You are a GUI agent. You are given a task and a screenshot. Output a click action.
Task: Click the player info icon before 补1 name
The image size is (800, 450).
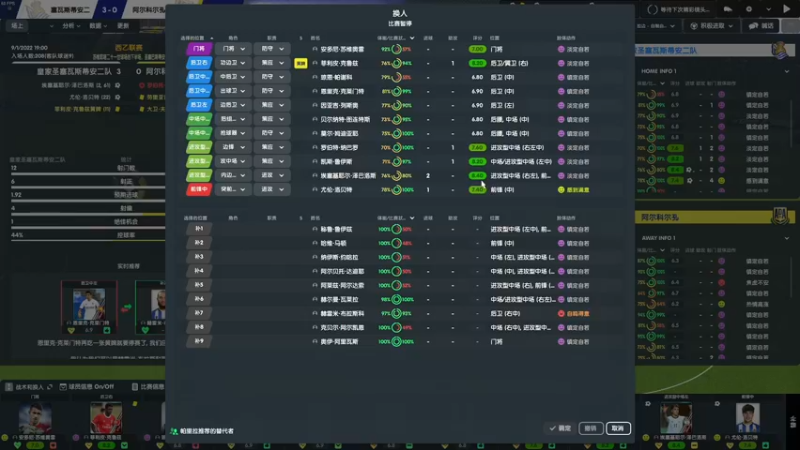coord(315,230)
